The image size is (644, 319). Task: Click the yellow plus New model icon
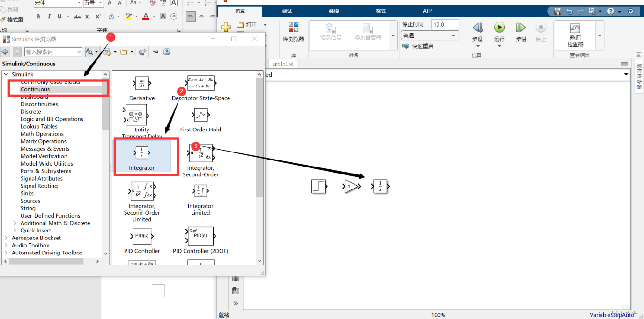click(x=226, y=28)
